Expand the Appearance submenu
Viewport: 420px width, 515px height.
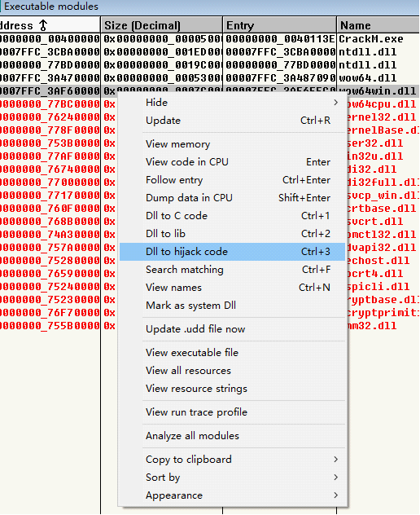click(232, 495)
